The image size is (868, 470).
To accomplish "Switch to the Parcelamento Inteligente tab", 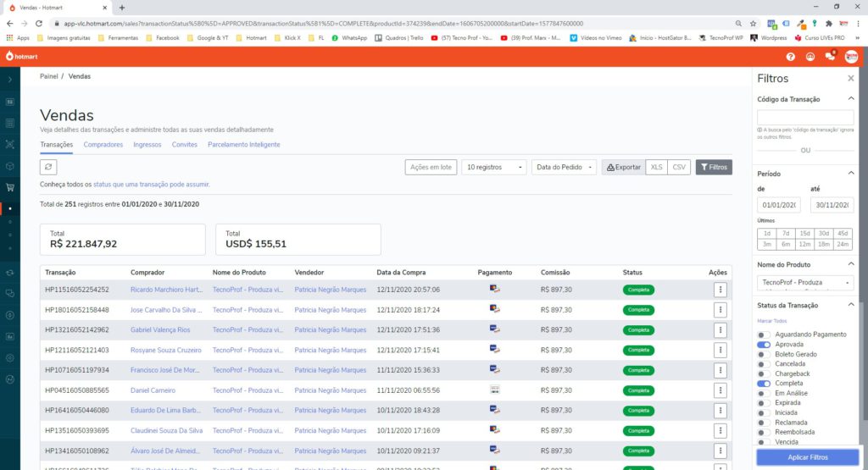I will [243, 145].
